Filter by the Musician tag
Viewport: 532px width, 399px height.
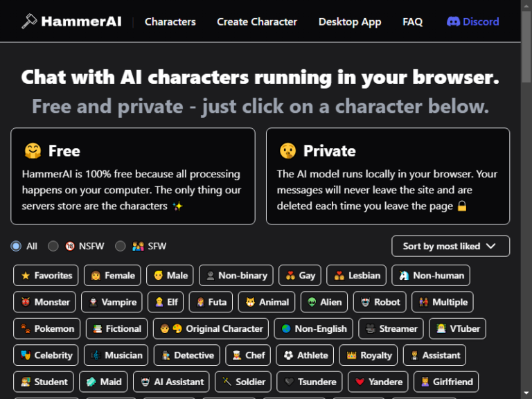point(116,355)
